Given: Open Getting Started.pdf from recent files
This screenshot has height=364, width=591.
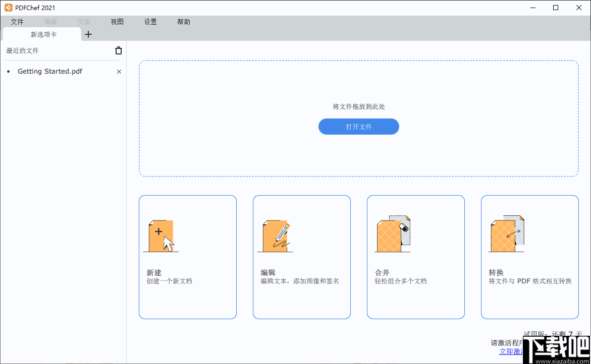Looking at the screenshot, I should point(49,71).
